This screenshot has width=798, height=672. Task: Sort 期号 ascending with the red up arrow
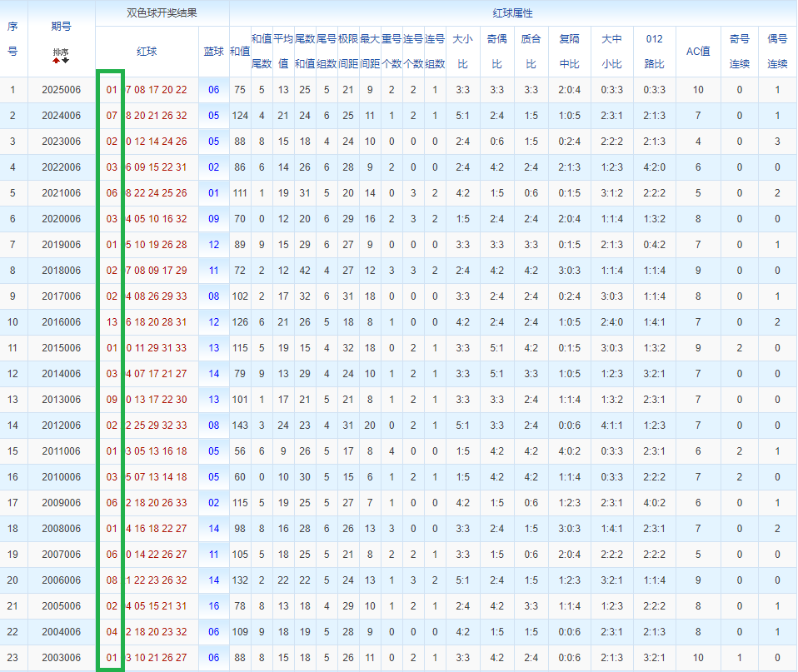tap(56, 61)
